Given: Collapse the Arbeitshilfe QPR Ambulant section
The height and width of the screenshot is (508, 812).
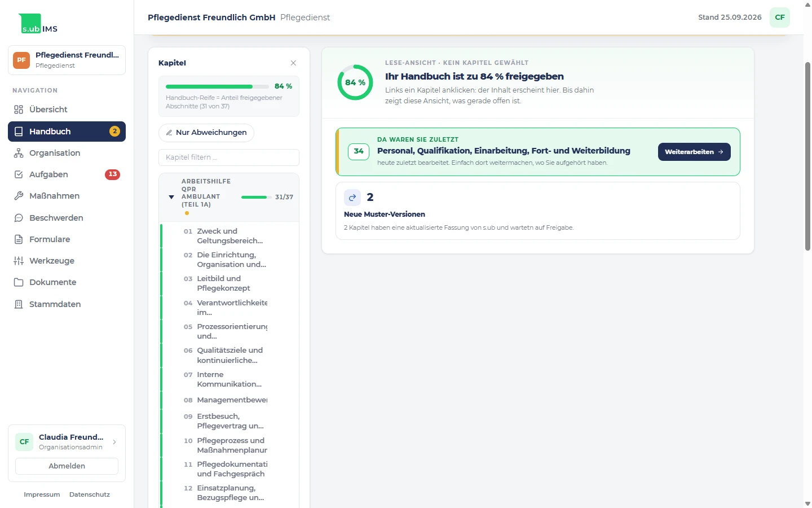Looking at the screenshot, I should pyautogui.click(x=171, y=197).
